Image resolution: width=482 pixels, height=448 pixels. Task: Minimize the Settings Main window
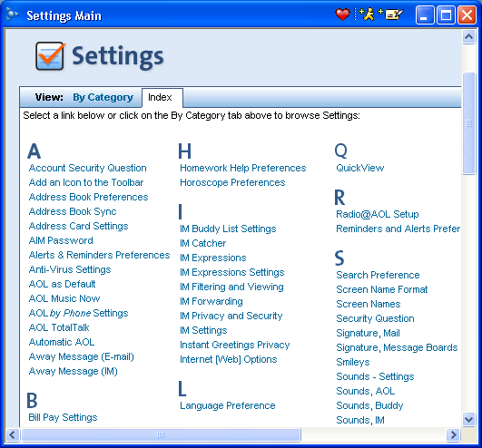[425, 15]
